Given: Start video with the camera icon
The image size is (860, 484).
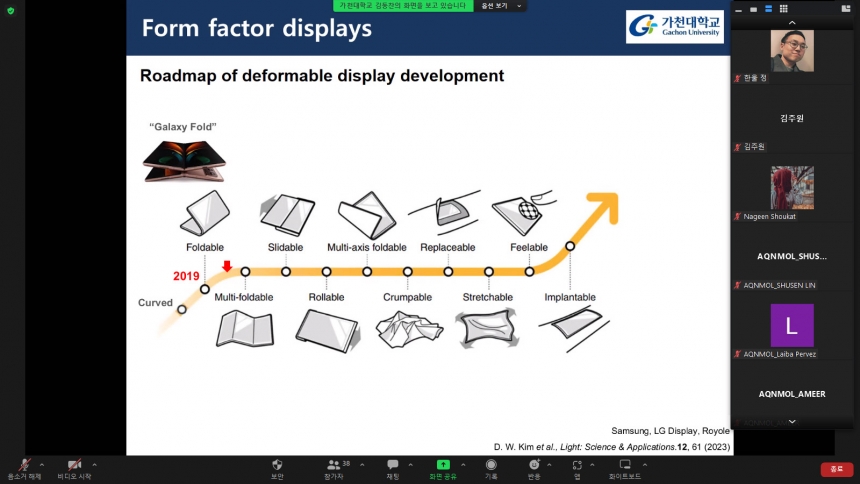Looking at the screenshot, I should [74, 465].
